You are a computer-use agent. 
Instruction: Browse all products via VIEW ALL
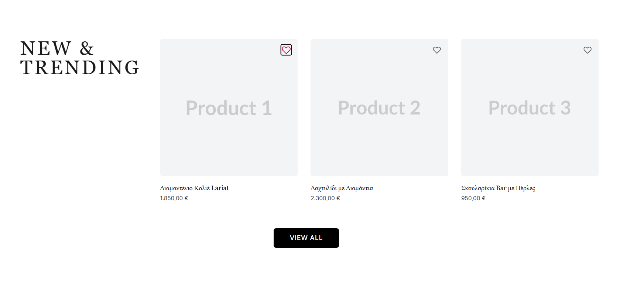[x=306, y=238]
